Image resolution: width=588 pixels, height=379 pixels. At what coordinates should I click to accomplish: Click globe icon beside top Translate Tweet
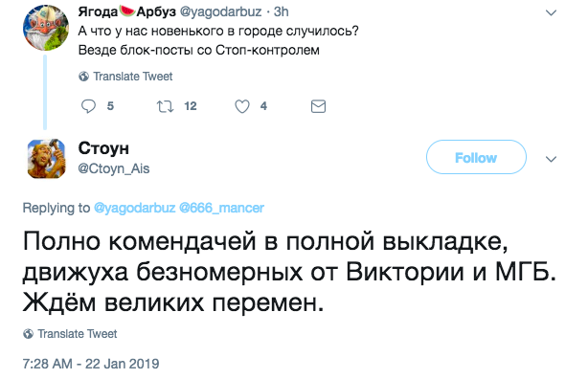[x=83, y=77]
